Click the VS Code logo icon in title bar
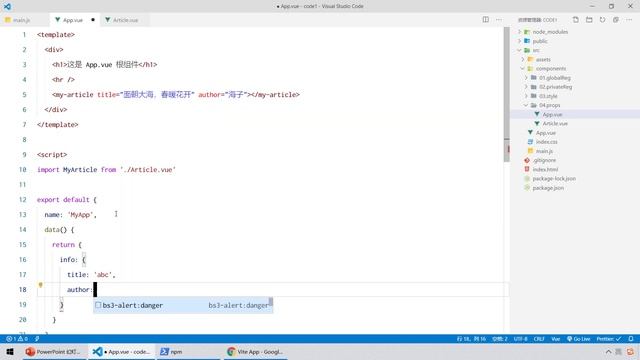640x360 pixels. click(7, 6)
